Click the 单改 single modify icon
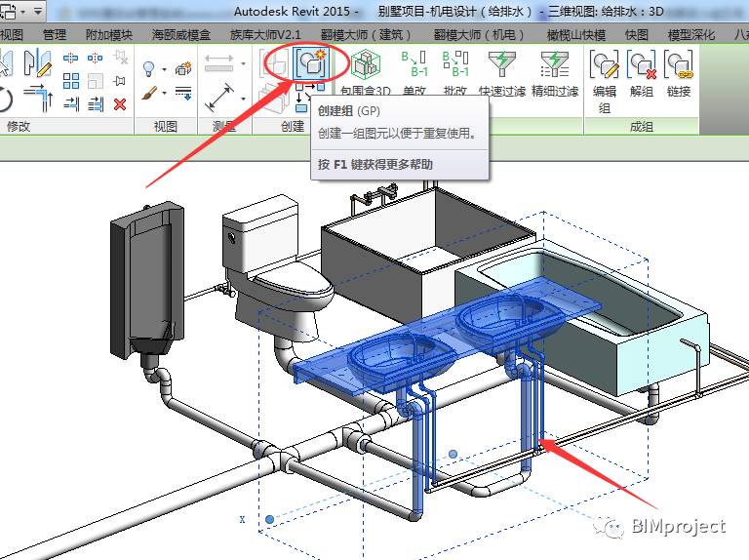This screenshot has width=749, height=560. click(414, 64)
